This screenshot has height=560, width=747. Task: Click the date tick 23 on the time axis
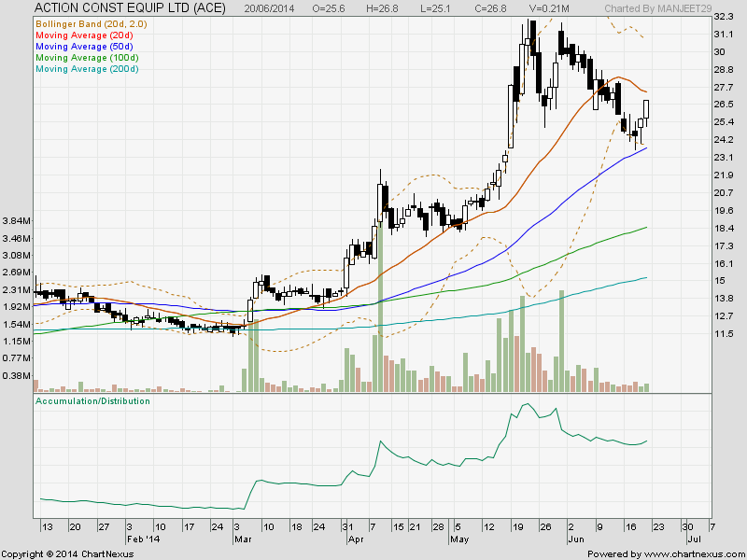point(657,527)
